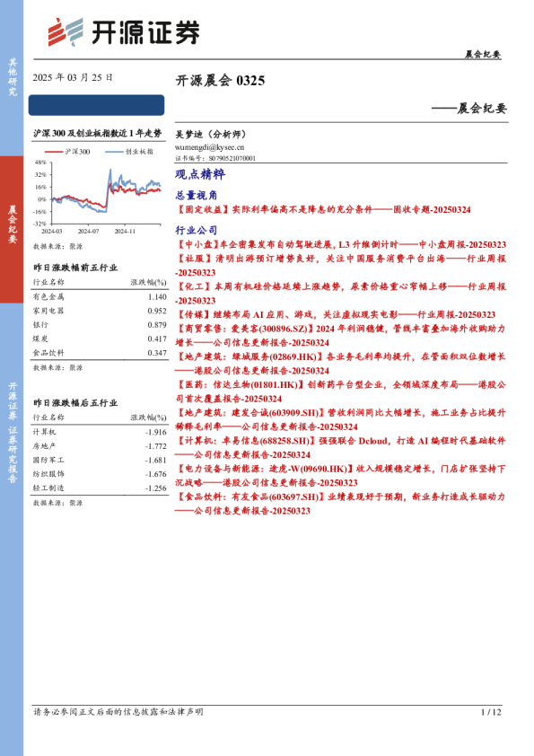The width and height of the screenshot is (534, 756).
Task: Click the 银行 row
Action: pos(100,325)
